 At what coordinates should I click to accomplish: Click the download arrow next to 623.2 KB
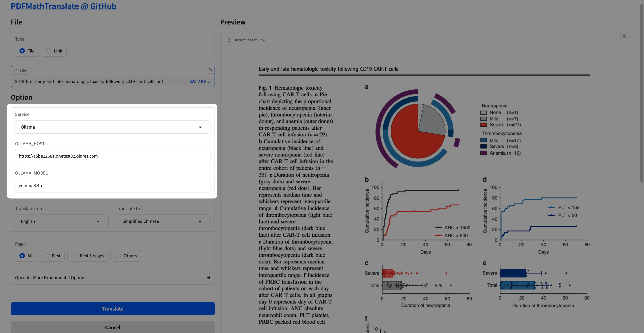209,81
